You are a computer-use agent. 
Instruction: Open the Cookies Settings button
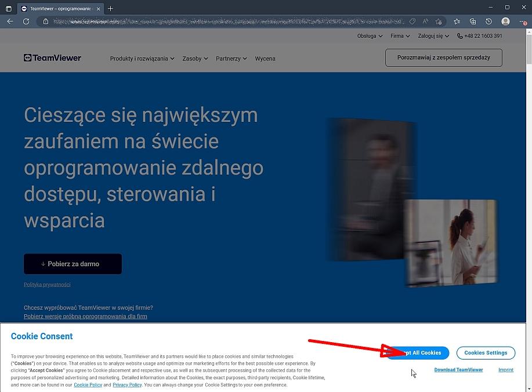(486, 353)
